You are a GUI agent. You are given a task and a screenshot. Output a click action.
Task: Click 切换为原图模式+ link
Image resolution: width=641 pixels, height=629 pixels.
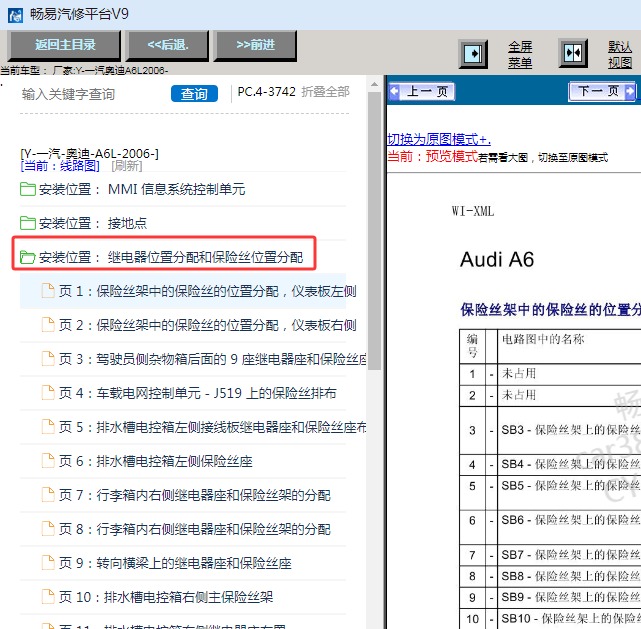click(x=439, y=139)
